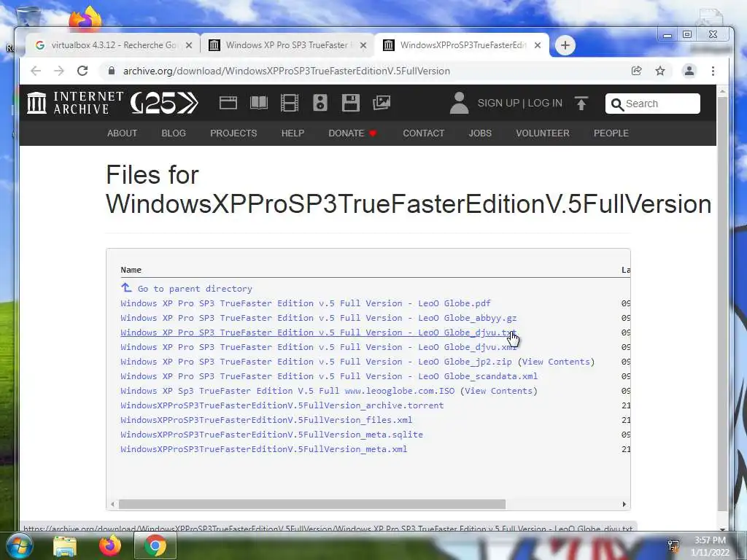The image size is (747, 560).
Task: Open the JOBS menu item
Action: click(480, 133)
